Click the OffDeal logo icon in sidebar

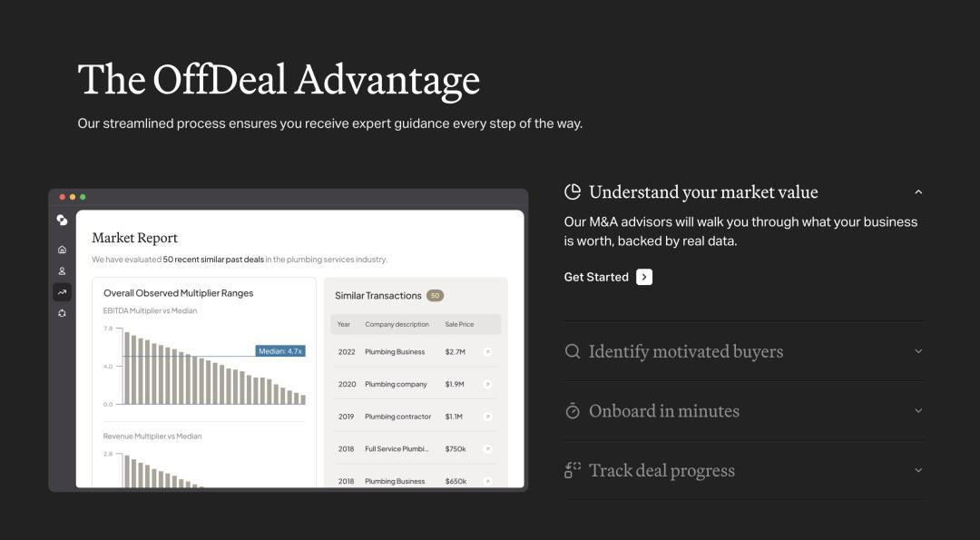coord(62,220)
